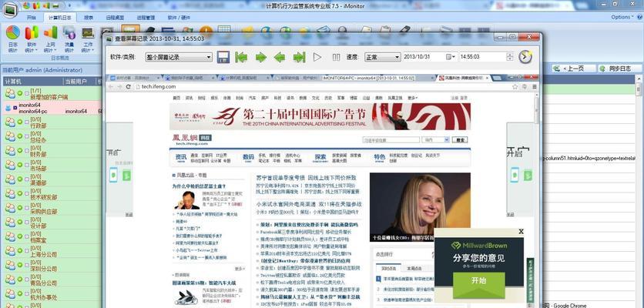
Task: Switch to the 软件 / 硬件 ribbon tab
Action: click(179, 18)
